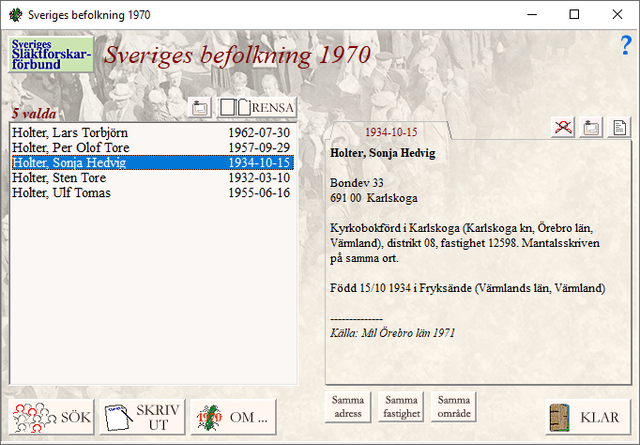Click the date 1955-06-16 in list
The height and width of the screenshot is (445, 640).
(x=259, y=193)
